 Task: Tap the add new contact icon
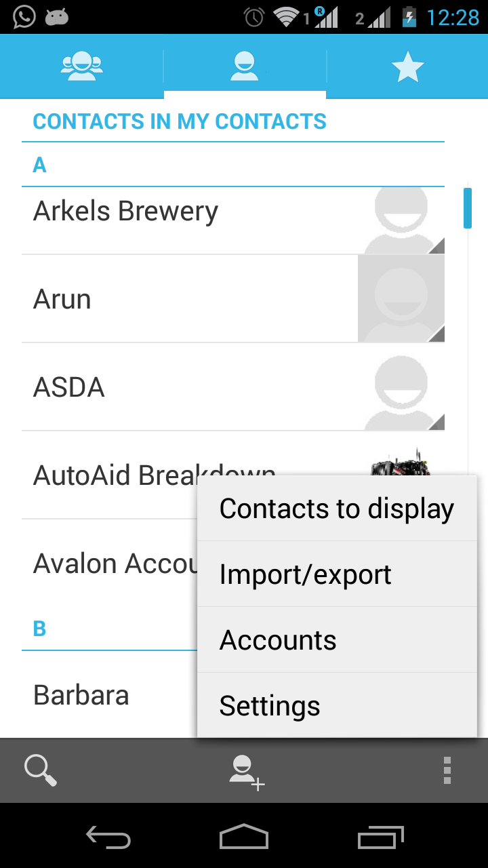[x=245, y=772]
